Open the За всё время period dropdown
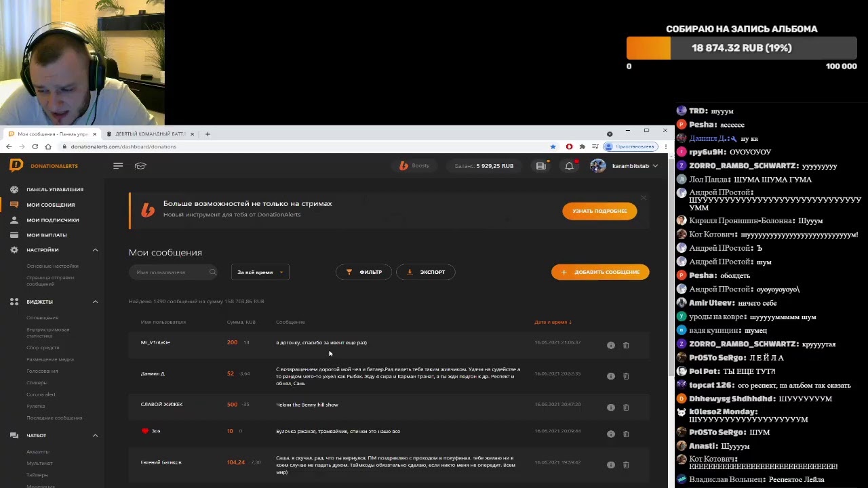Screen dimensions: 868x488 [260, 272]
